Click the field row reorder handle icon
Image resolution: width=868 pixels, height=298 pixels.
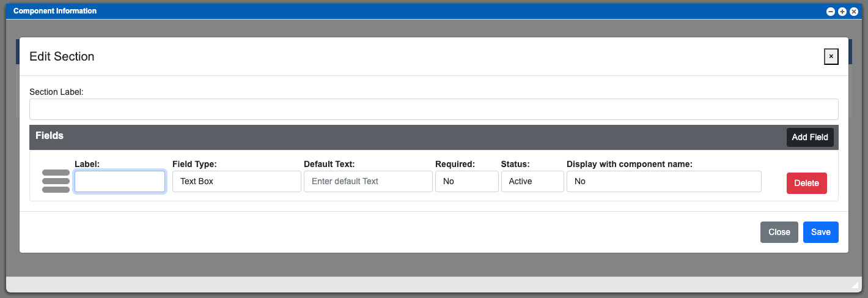56,181
